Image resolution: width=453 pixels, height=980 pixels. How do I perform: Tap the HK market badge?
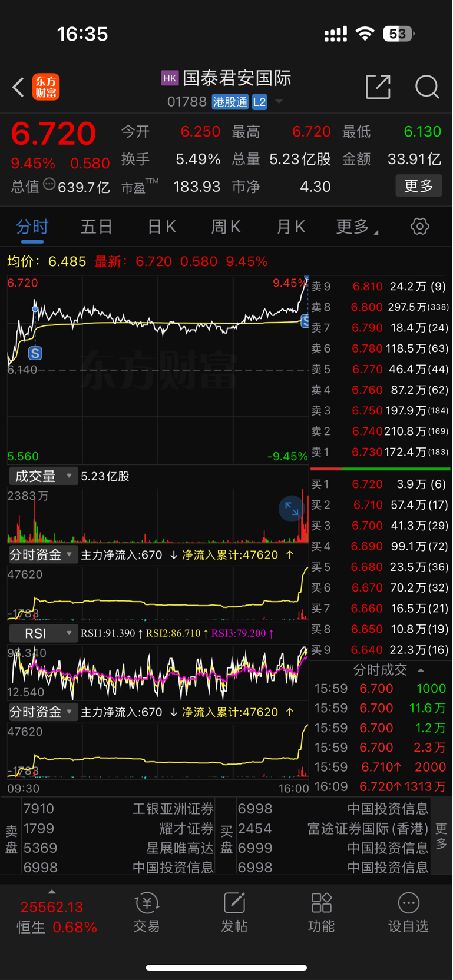pos(170,78)
